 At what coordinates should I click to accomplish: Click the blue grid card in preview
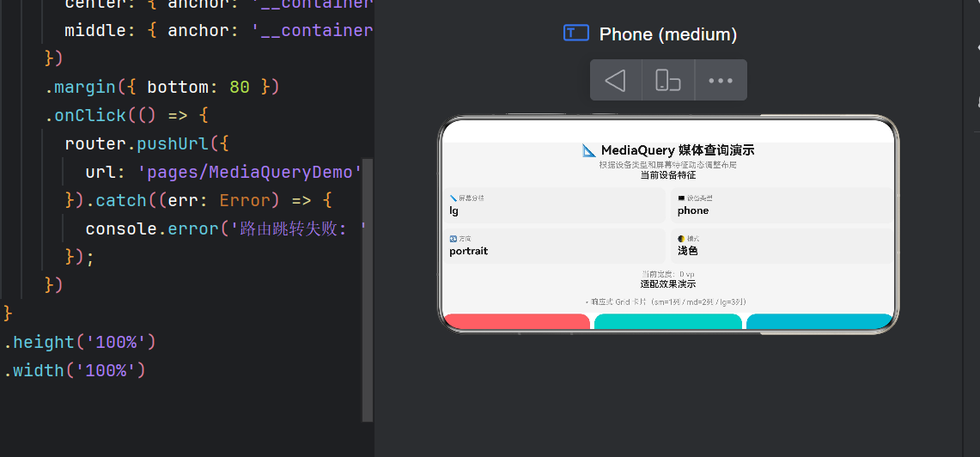(x=819, y=321)
